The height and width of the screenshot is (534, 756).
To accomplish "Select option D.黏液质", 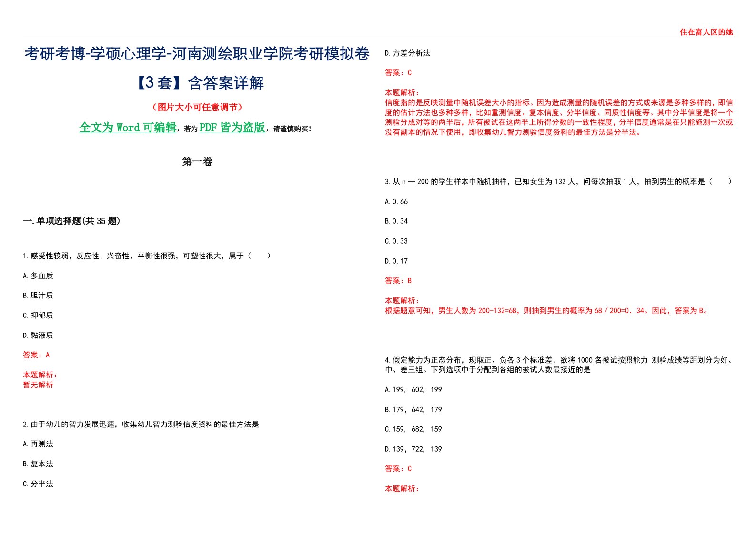I will [38, 336].
